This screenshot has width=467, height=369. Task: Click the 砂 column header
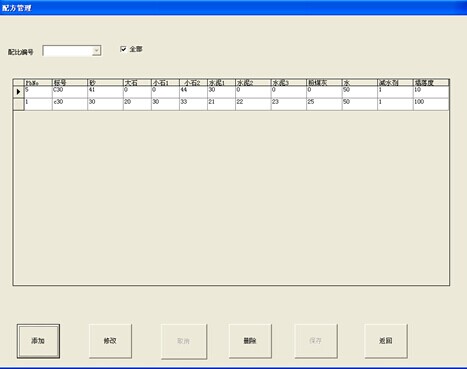(x=105, y=83)
